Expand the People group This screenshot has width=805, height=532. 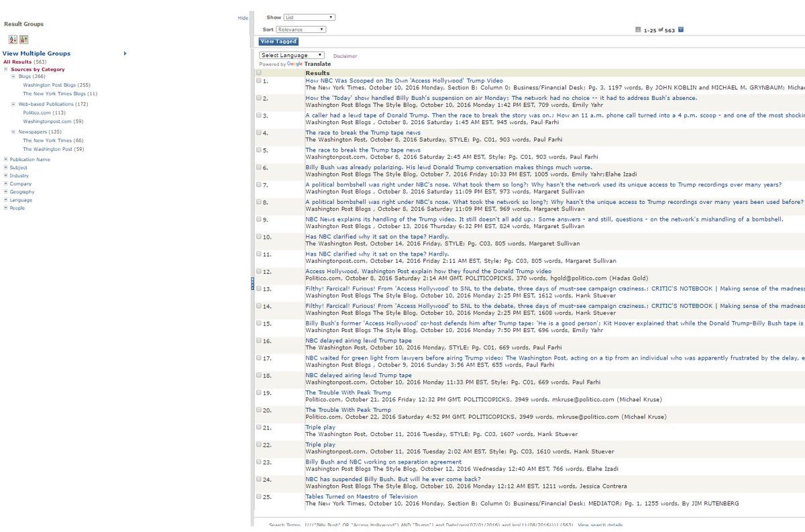(x=5, y=208)
